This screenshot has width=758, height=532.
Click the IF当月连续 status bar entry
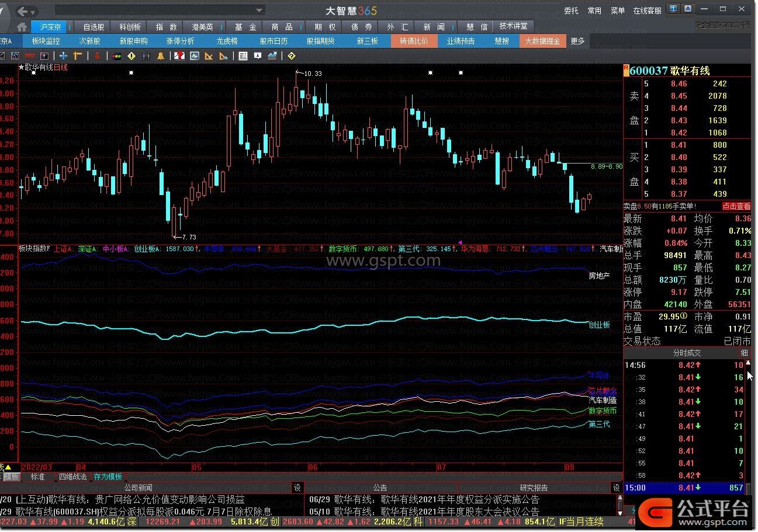tap(581, 521)
